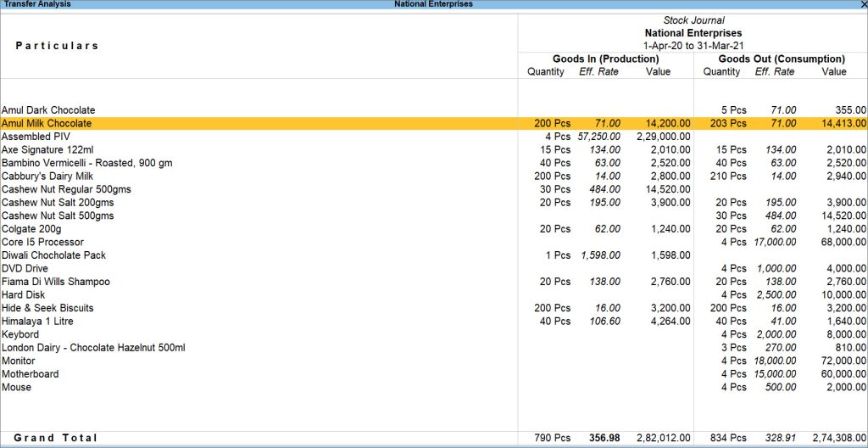Click Himalaya goods-out value 1,640.00
This screenshot has height=448, width=868.
847,322
